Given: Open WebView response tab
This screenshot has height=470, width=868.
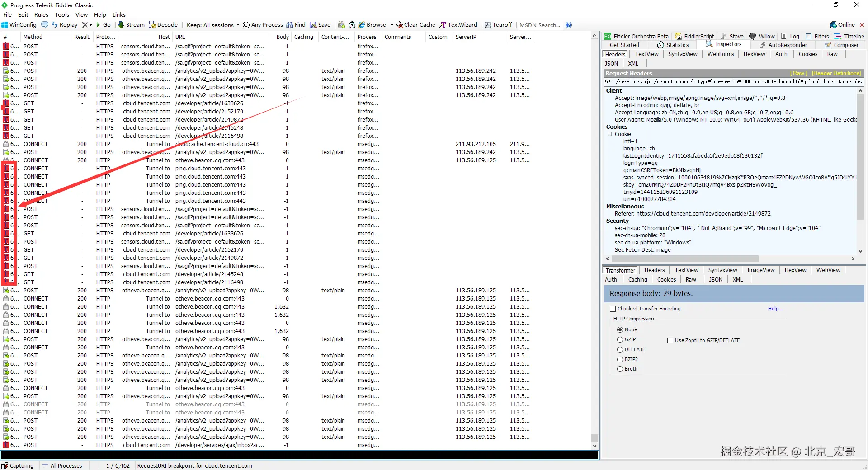Looking at the screenshot, I should [x=828, y=270].
